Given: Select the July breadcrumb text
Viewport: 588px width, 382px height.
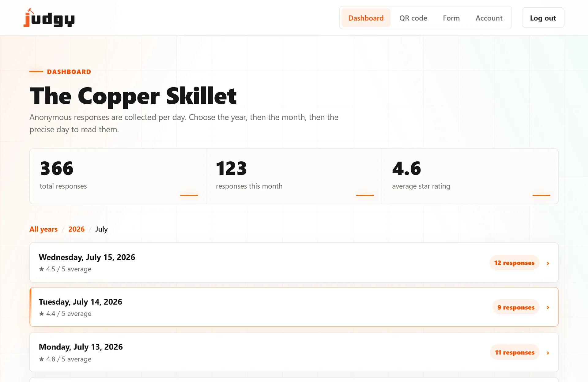Looking at the screenshot, I should [x=101, y=229].
